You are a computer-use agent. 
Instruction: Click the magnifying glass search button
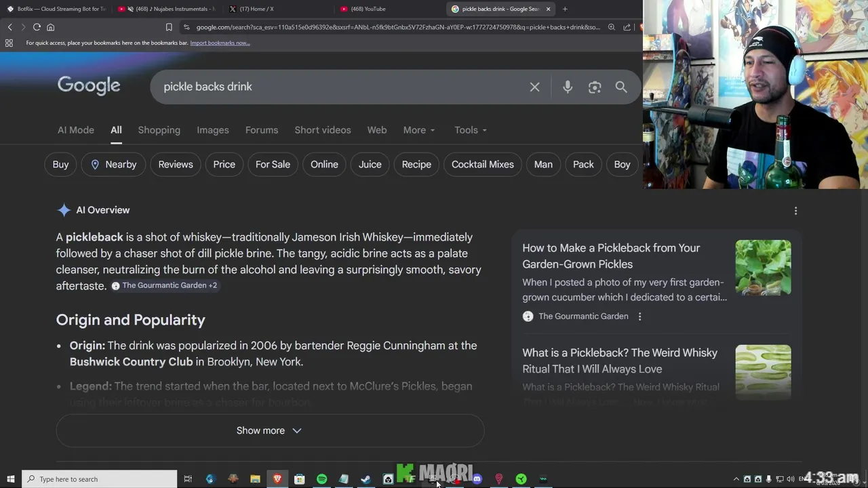pyautogui.click(x=621, y=87)
